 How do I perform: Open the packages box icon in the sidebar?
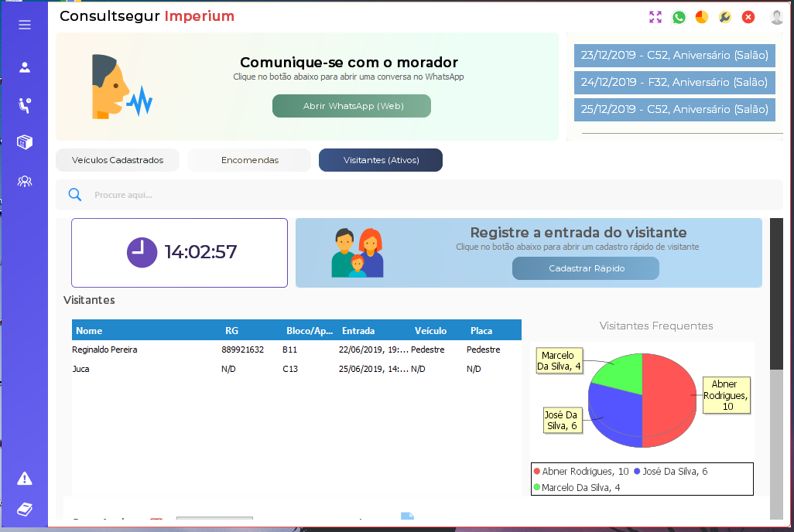[x=24, y=142]
